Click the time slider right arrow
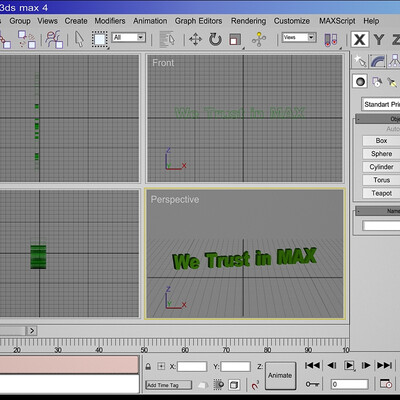This screenshot has width=400, height=400. pyautogui.click(x=32, y=331)
